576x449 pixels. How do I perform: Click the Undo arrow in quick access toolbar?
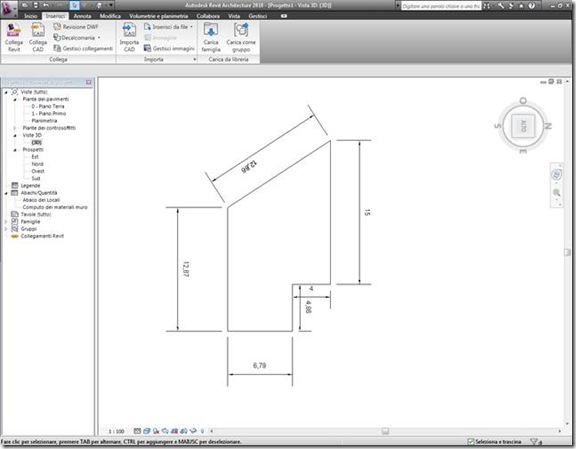click(46, 5)
